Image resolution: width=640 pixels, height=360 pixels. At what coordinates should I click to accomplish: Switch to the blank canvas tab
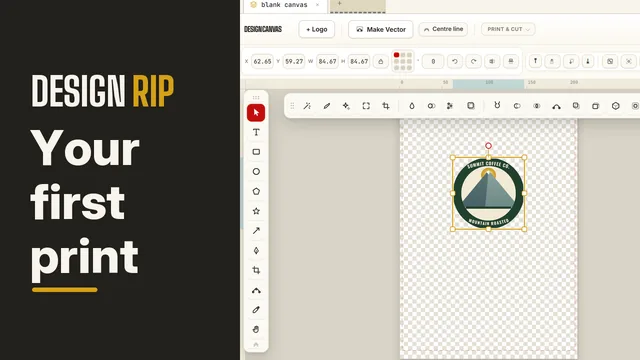pos(284,5)
